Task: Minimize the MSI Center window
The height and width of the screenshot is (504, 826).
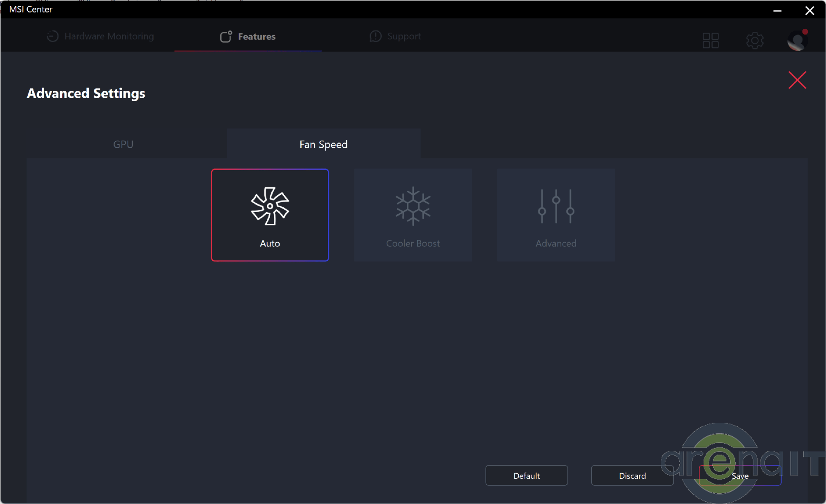Action: tap(777, 10)
